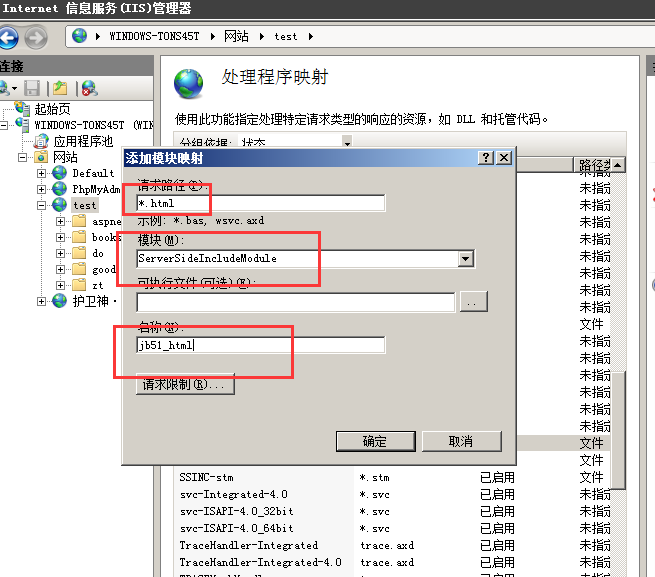This screenshot has height=577, width=655.
Task: Click the 确定 confirm button
Action: [376, 441]
